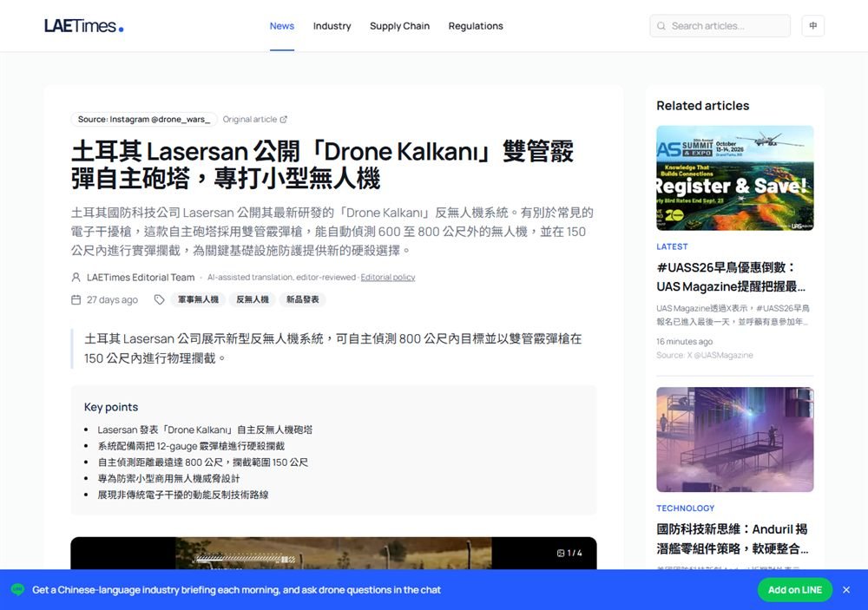Select the 軍事無人機 tag
The image size is (868, 610).
pos(198,300)
